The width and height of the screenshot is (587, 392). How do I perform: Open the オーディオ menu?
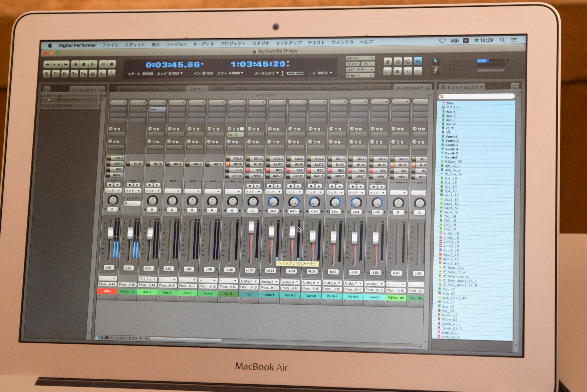[x=203, y=44]
